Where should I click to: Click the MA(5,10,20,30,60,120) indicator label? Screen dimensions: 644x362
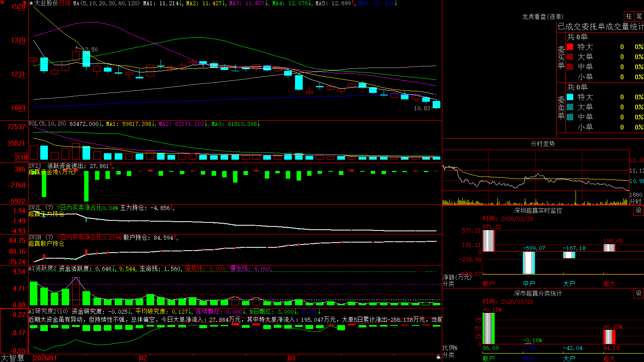[106, 3]
